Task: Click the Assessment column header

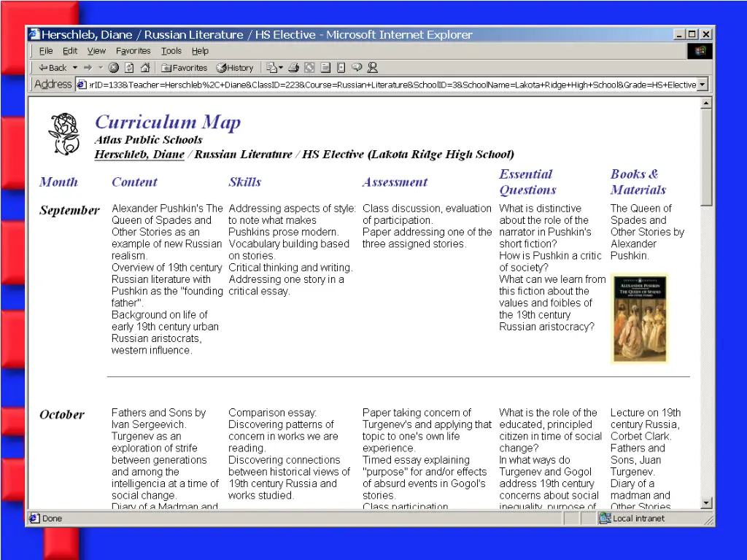Action: point(395,182)
